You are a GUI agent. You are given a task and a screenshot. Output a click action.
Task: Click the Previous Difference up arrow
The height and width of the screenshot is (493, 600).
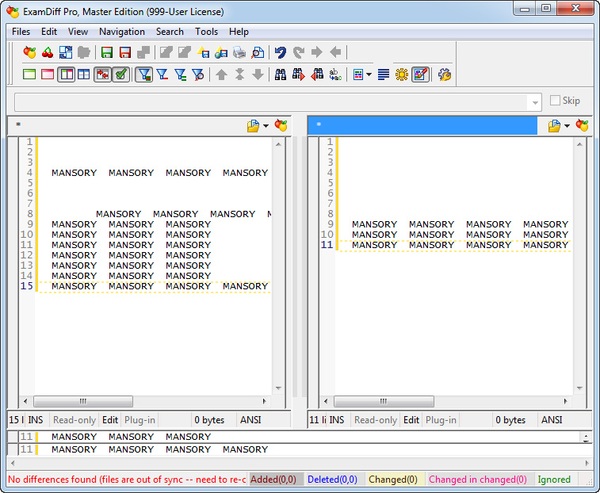(222, 74)
